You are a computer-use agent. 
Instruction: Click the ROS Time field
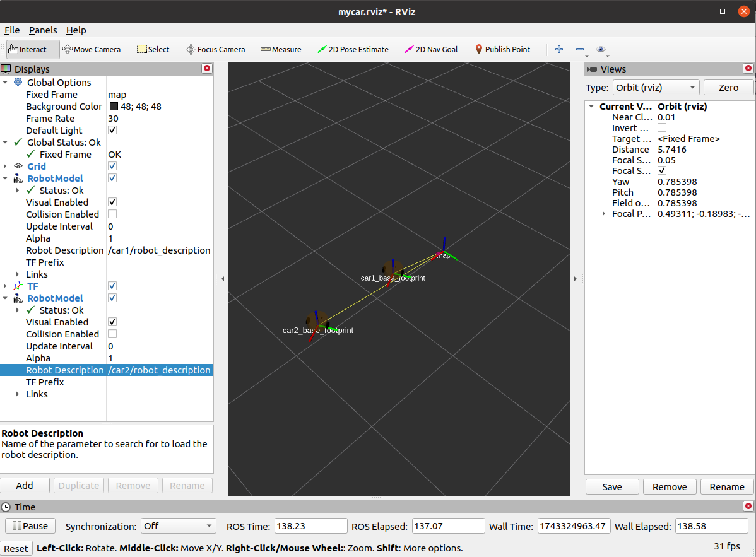[x=310, y=526]
